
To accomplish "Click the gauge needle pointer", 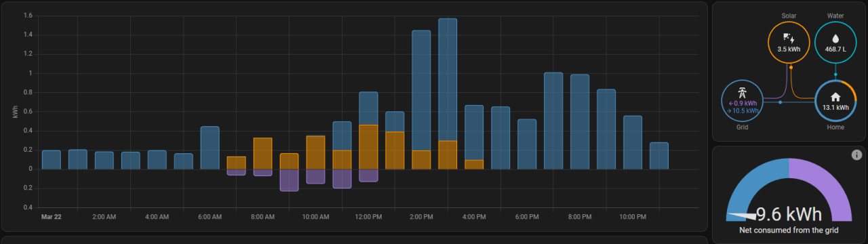I will [743, 217].
